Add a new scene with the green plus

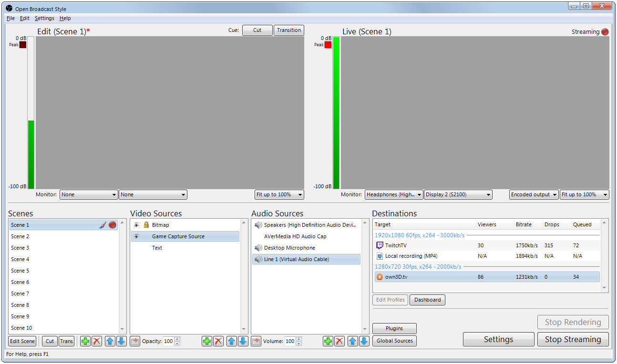click(85, 341)
